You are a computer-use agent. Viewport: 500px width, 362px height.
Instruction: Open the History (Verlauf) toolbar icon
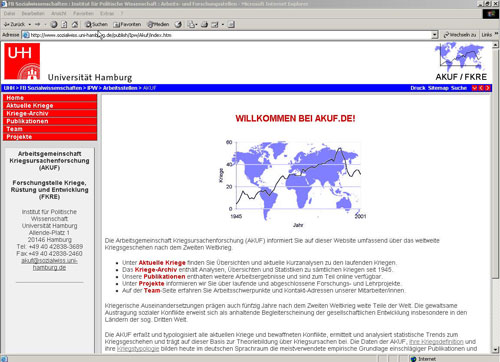pyautogui.click(x=178, y=24)
